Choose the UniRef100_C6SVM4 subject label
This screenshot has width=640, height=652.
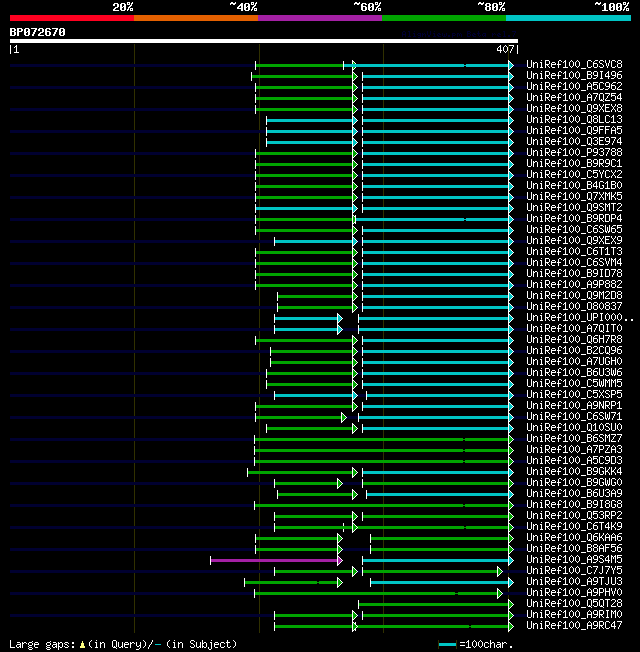coord(574,262)
